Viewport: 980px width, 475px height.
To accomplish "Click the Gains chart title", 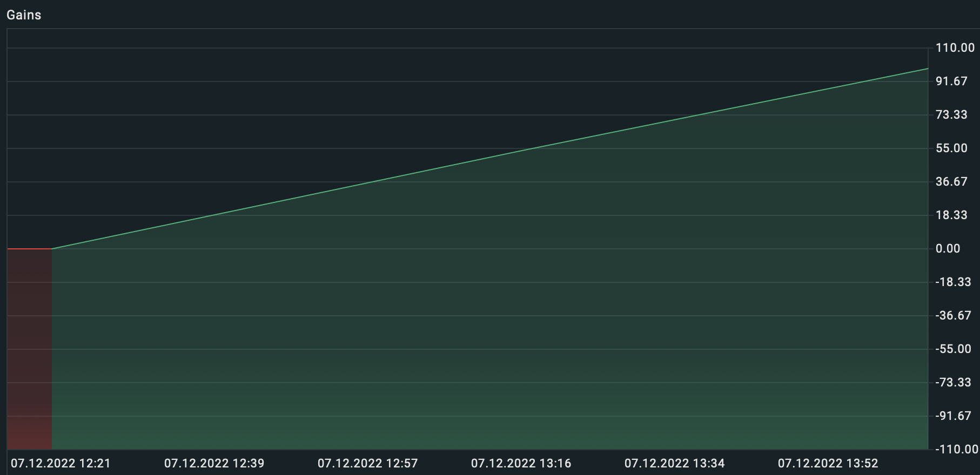I will (24, 15).
